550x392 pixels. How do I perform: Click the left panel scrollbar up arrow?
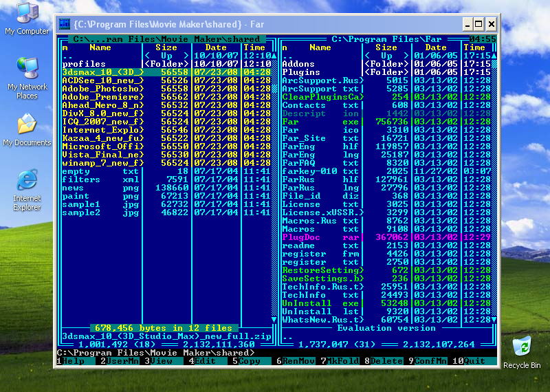tap(274, 56)
